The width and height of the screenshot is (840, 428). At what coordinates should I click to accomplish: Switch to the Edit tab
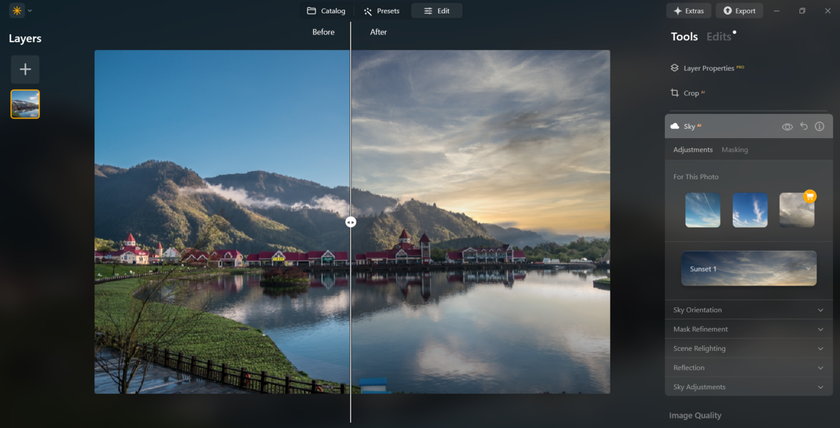[437, 11]
